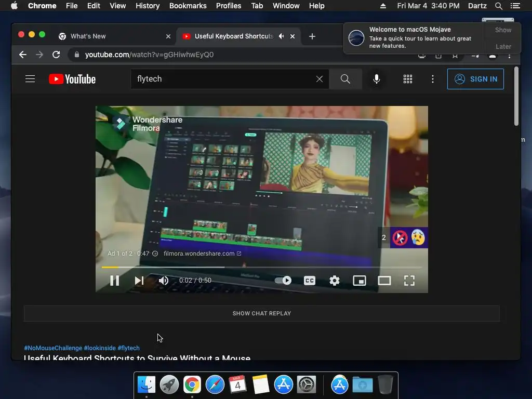Go back with the browser arrow
Viewport: 532px width, 399px height.
[23, 55]
